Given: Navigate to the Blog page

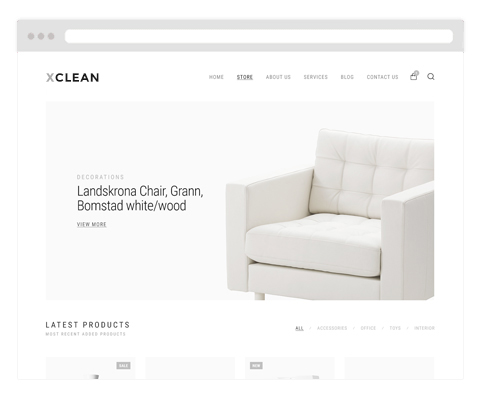Looking at the screenshot, I should (x=347, y=77).
